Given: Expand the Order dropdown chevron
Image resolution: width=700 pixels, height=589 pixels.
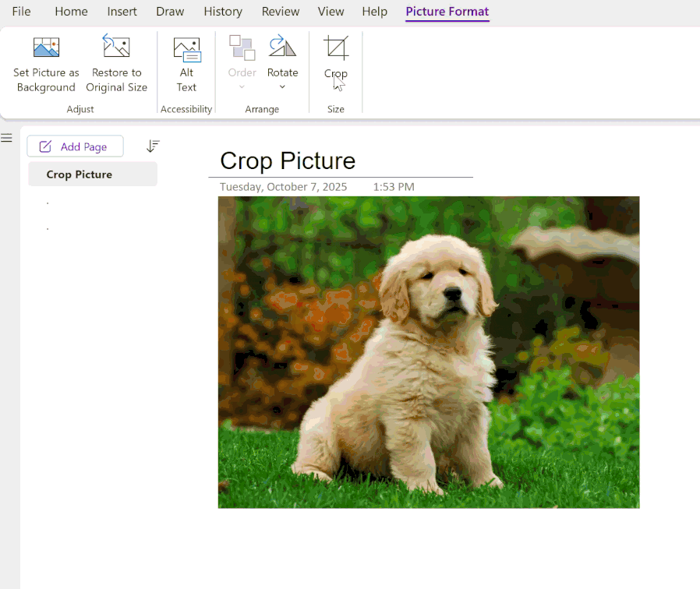Looking at the screenshot, I should [x=242, y=86].
